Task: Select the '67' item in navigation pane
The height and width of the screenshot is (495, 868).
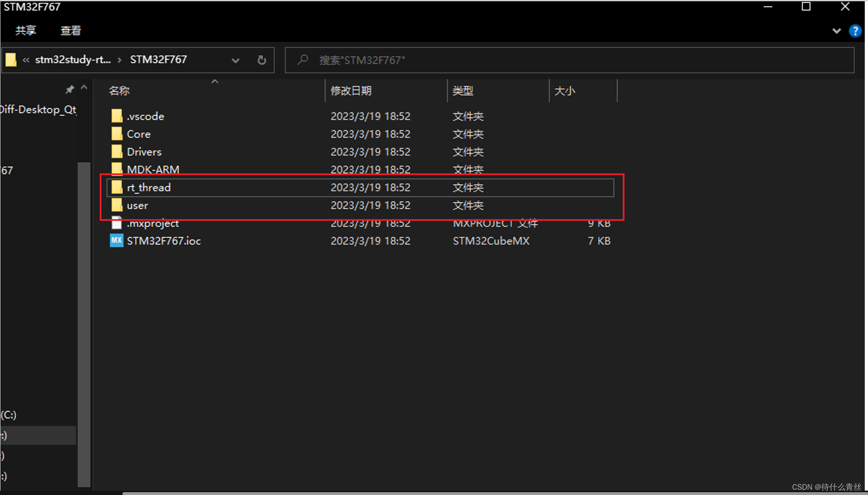Action: click(x=6, y=170)
